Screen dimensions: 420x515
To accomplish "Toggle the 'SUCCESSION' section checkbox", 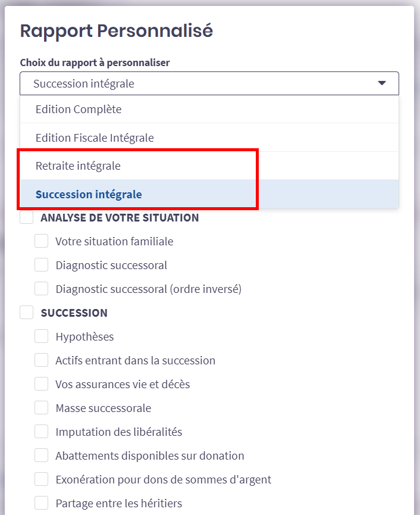I will 27,313.
